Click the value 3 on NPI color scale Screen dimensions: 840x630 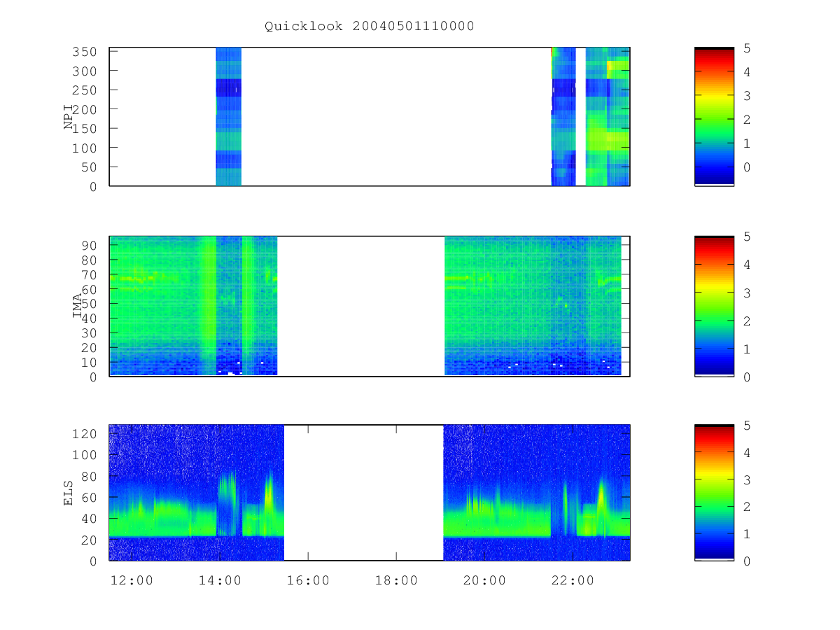tap(748, 96)
